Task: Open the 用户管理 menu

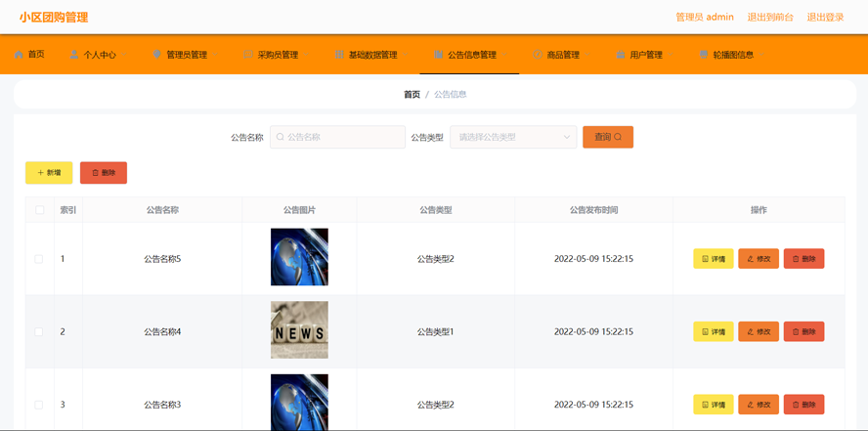Action: [645, 54]
